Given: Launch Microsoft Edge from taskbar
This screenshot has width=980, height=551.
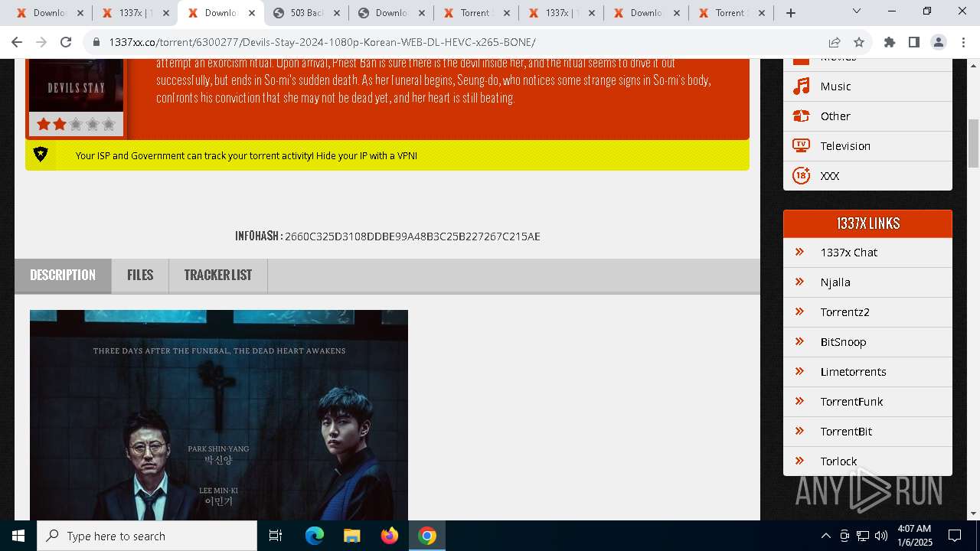Looking at the screenshot, I should [315, 536].
